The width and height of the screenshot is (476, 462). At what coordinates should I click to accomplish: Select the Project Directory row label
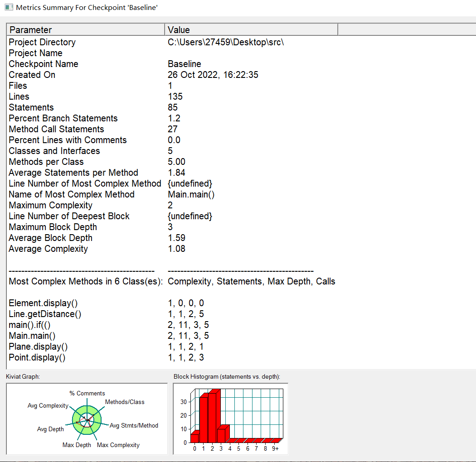(x=42, y=42)
